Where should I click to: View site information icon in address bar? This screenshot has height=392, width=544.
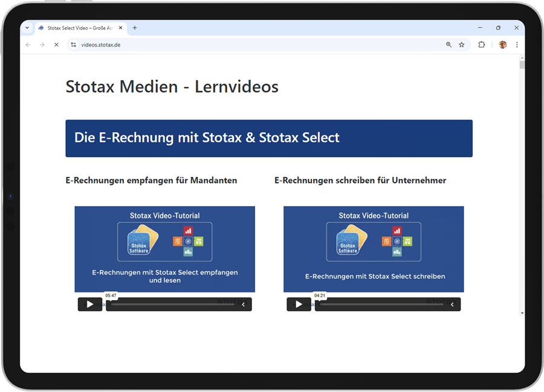[x=73, y=45]
